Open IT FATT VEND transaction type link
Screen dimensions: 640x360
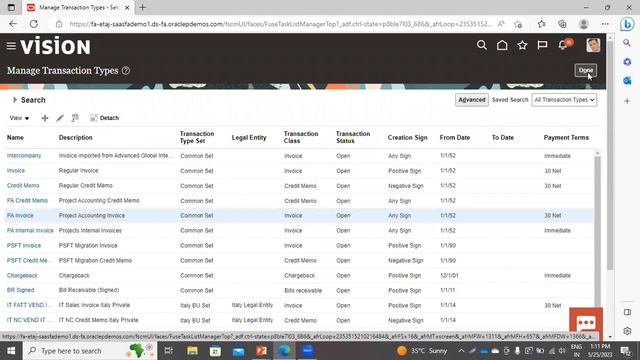coord(29,305)
